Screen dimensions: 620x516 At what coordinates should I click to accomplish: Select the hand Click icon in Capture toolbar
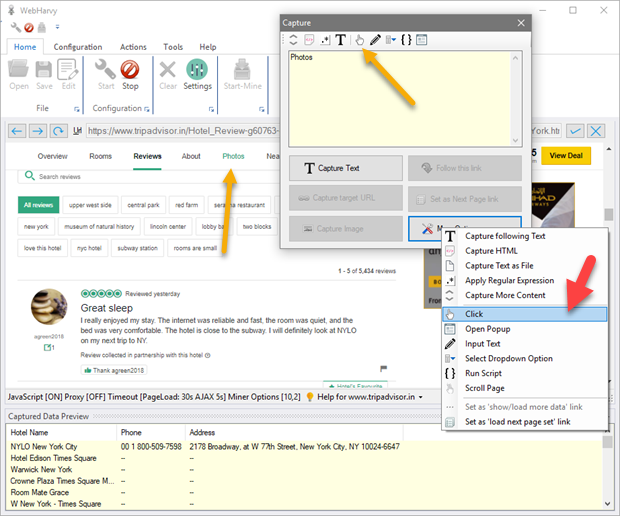(359, 40)
